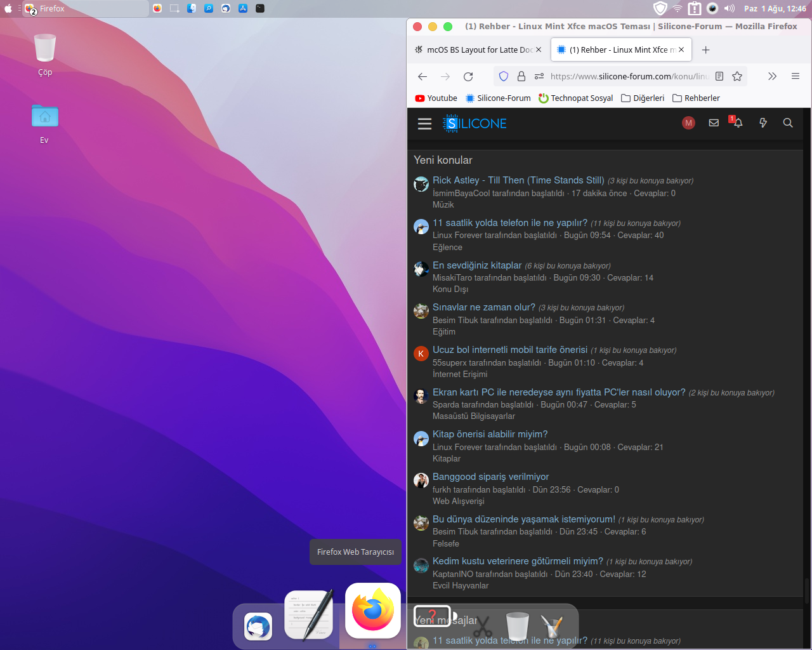Screen dimensions: 812x650
Task: Click the padlock site info icon
Action: (521, 76)
